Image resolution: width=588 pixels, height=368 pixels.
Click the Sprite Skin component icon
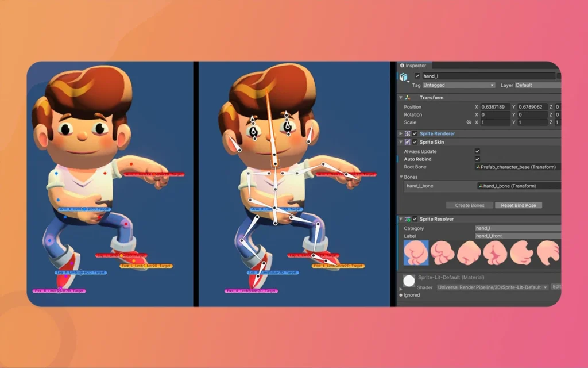point(408,142)
